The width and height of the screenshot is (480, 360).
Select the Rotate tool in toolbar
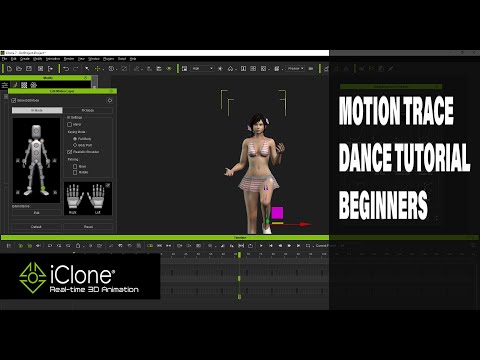(111, 69)
